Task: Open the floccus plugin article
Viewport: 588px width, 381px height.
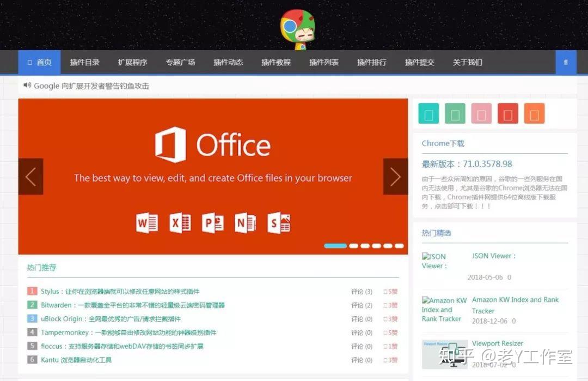Action: coord(122,346)
